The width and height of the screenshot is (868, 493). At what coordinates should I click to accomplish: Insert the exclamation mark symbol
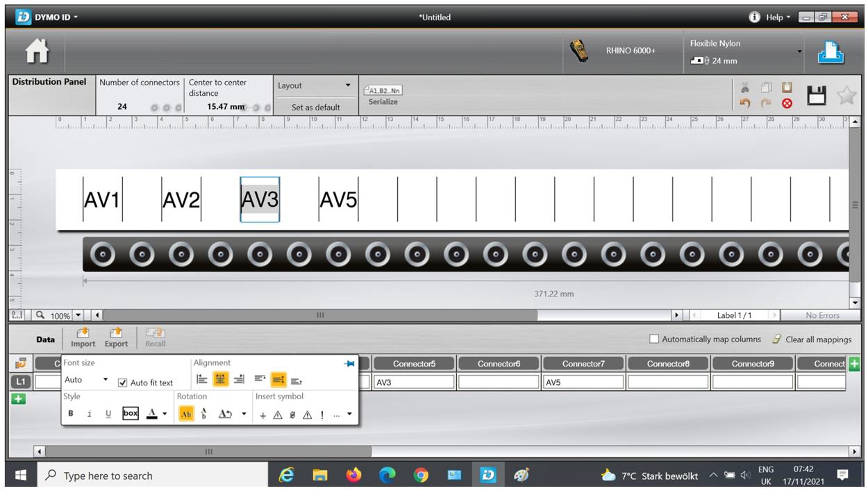321,414
